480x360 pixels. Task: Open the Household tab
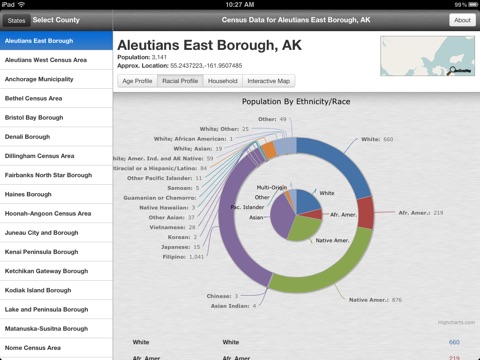click(x=222, y=81)
